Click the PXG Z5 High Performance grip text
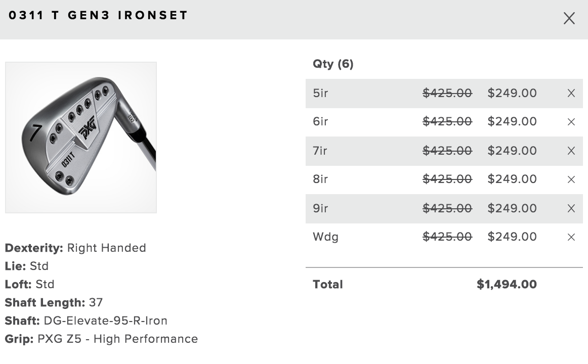The height and width of the screenshot is (364, 588). click(118, 339)
